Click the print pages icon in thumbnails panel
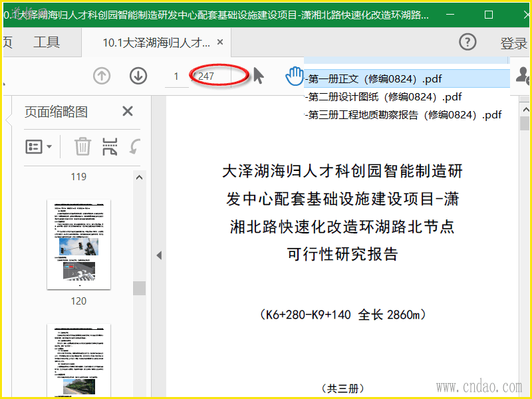The image size is (532, 399). tap(110, 146)
